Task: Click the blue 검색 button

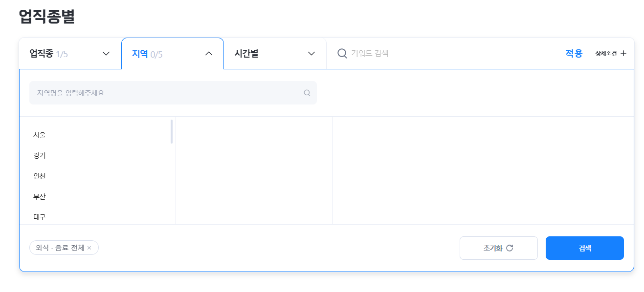Action: [585, 248]
